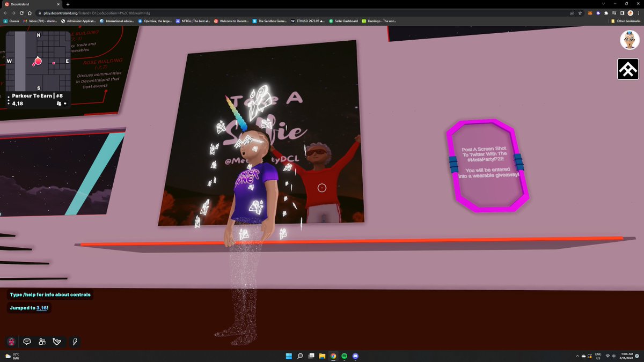
Task: Open Task View on the taskbar
Action: click(311, 356)
